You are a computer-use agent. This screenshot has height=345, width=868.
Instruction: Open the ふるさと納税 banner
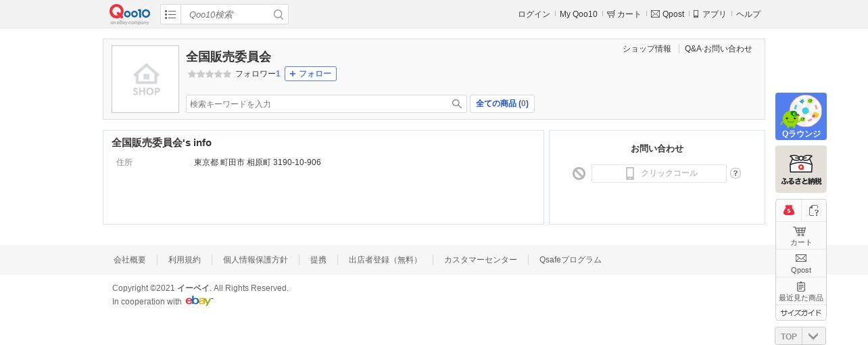801,169
